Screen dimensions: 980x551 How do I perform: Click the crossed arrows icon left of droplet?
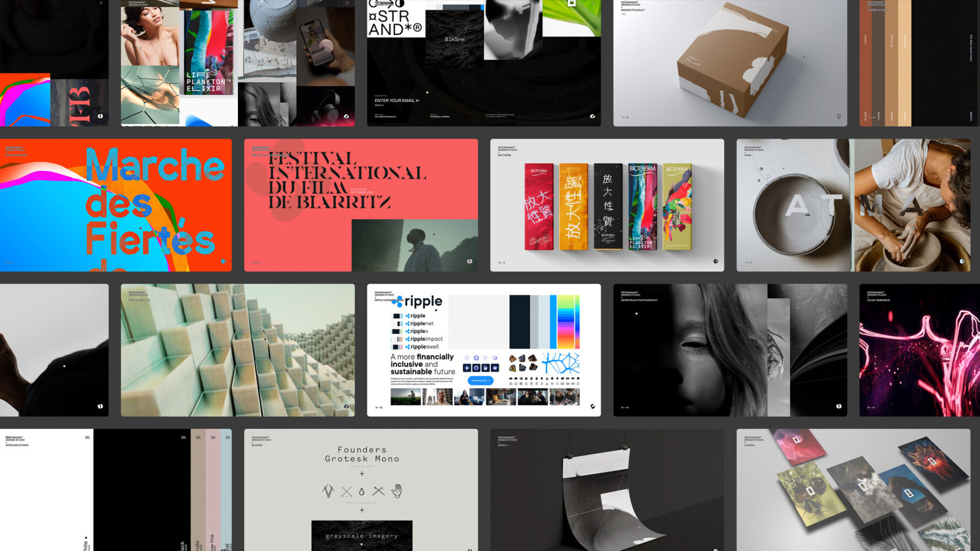(346, 491)
